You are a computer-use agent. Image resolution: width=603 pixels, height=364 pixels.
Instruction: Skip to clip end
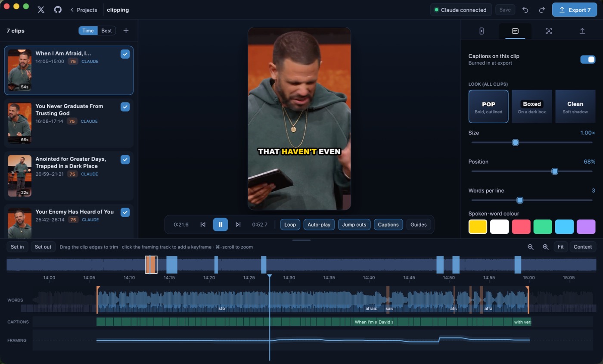pos(238,224)
